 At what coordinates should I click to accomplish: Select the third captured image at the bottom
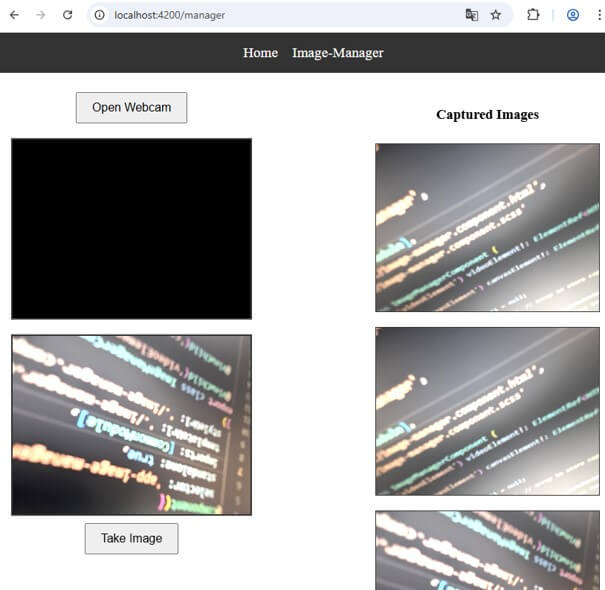[x=487, y=550]
